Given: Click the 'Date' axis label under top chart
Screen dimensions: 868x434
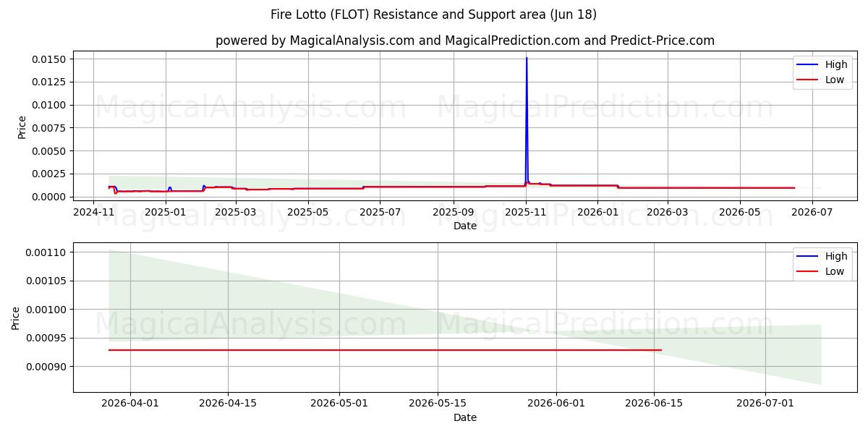Looking at the screenshot, I should click(465, 226).
